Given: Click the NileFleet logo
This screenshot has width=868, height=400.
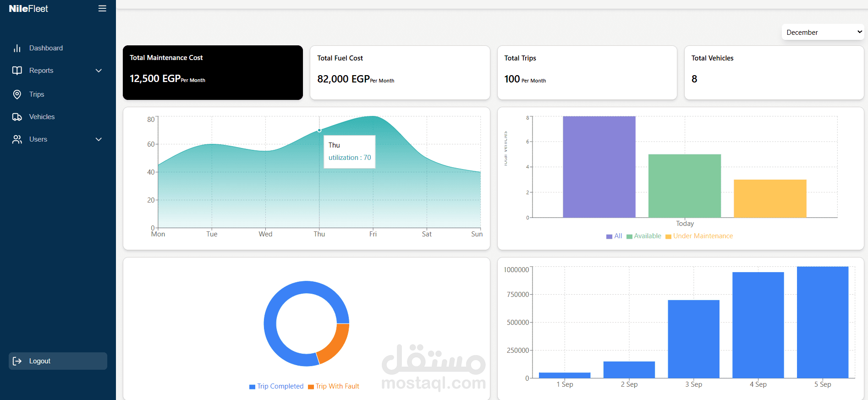Looking at the screenshot, I should click(28, 9).
